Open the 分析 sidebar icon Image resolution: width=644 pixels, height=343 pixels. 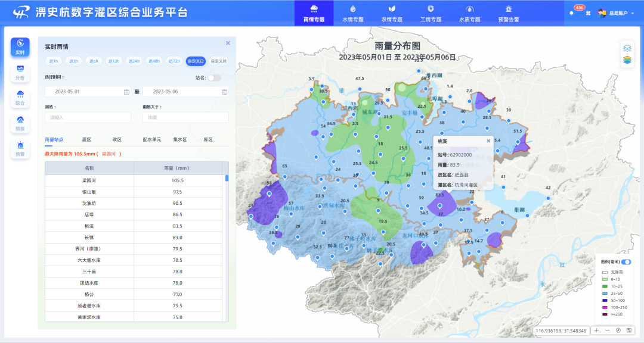[20, 73]
